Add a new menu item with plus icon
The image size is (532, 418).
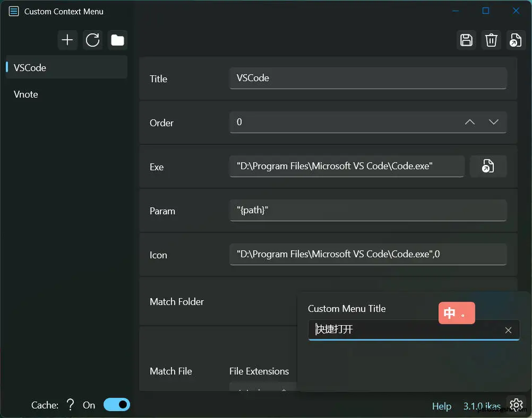67,40
